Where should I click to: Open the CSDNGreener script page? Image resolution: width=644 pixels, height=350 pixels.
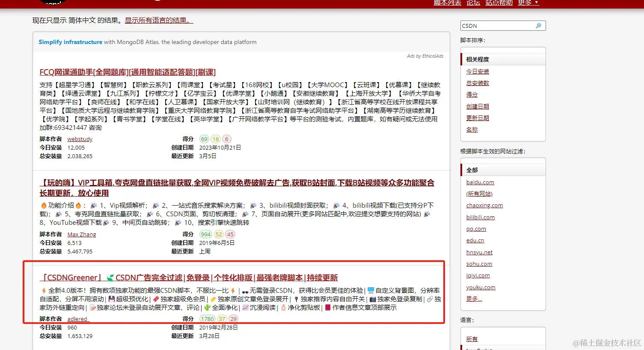[189, 278]
